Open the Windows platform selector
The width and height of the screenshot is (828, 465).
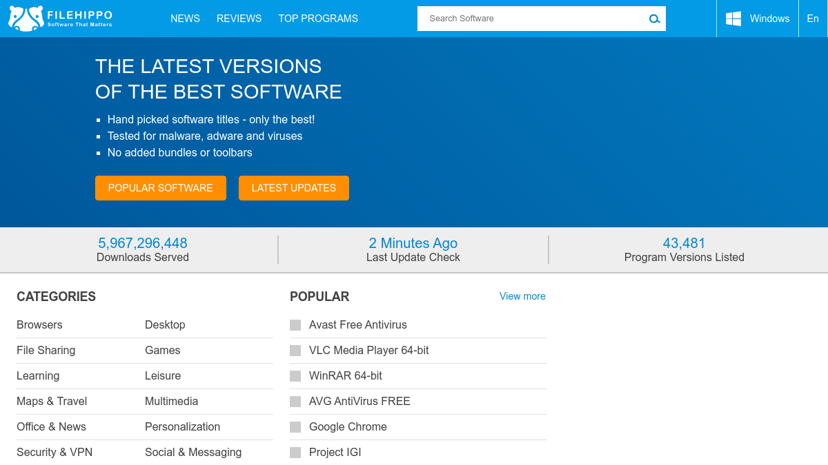[757, 18]
